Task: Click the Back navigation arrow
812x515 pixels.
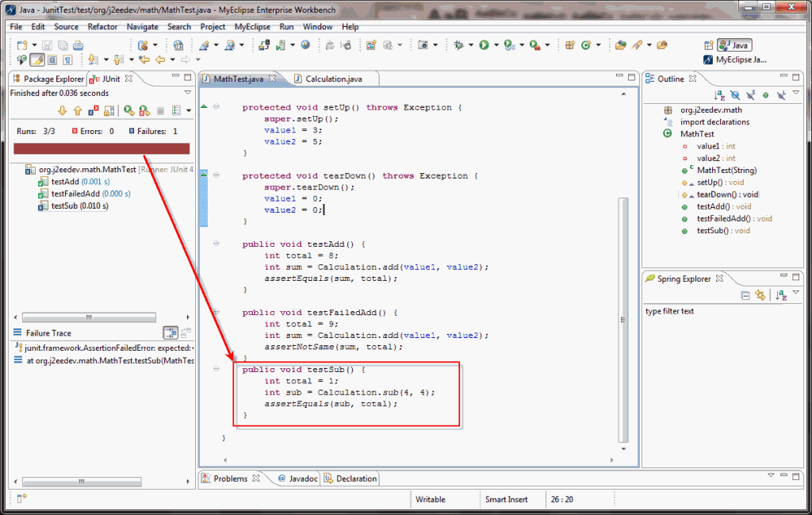Action: click(160, 60)
